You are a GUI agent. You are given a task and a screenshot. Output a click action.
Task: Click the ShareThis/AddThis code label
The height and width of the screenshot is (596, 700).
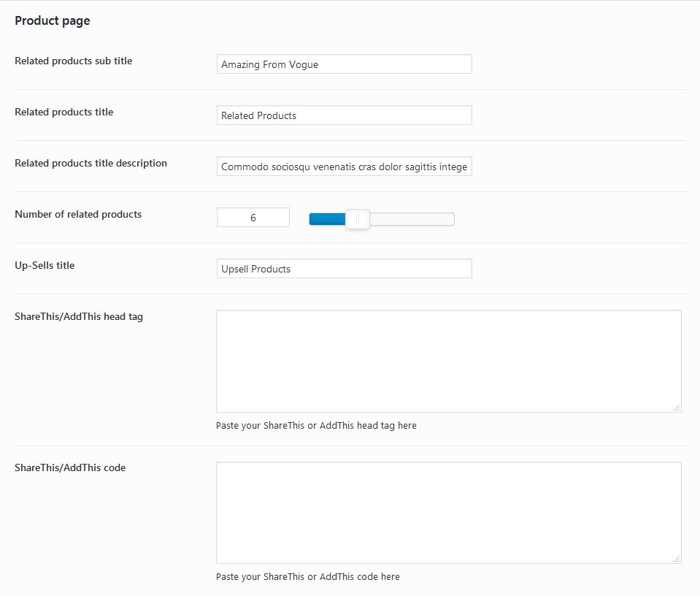(70, 467)
